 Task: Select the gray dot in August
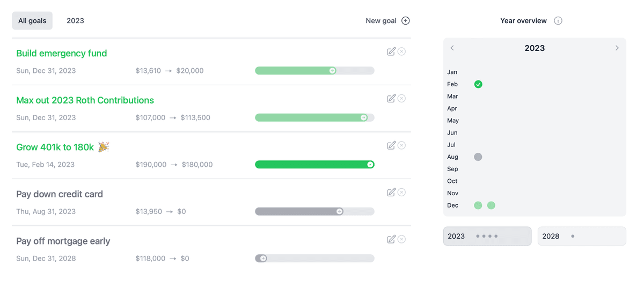(478, 157)
